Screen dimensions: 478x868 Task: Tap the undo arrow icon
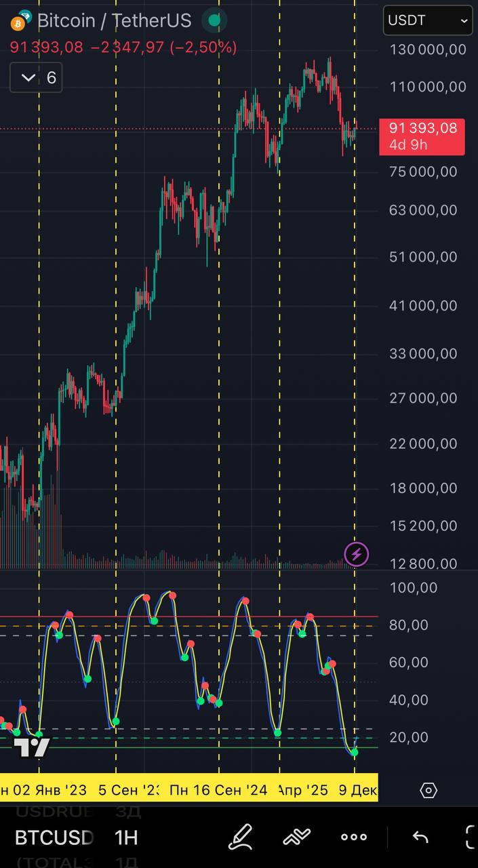point(420,837)
